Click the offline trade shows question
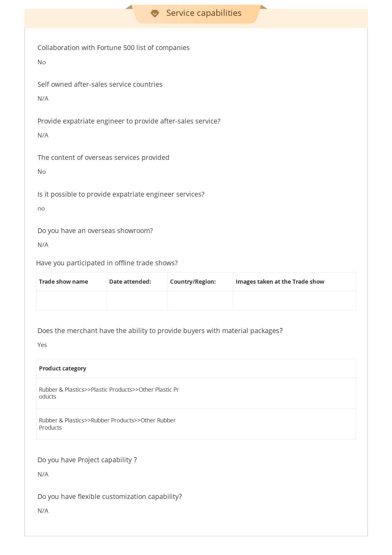The height and width of the screenshot is (555, 392). coord(107,263)
